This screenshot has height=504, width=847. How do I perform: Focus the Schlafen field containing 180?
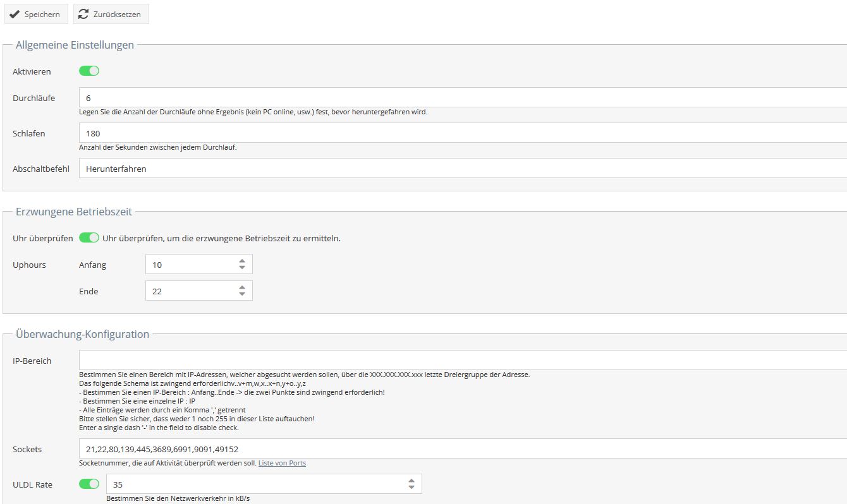point(463,133)
